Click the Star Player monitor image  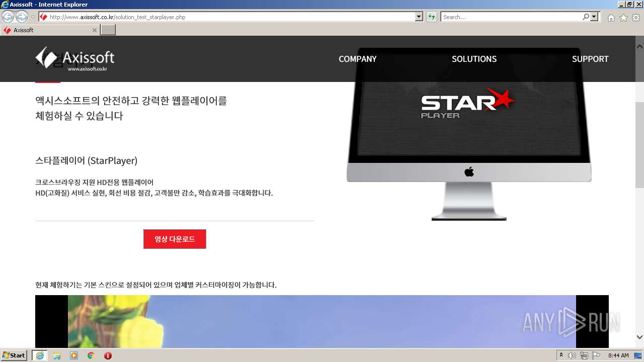469,134
